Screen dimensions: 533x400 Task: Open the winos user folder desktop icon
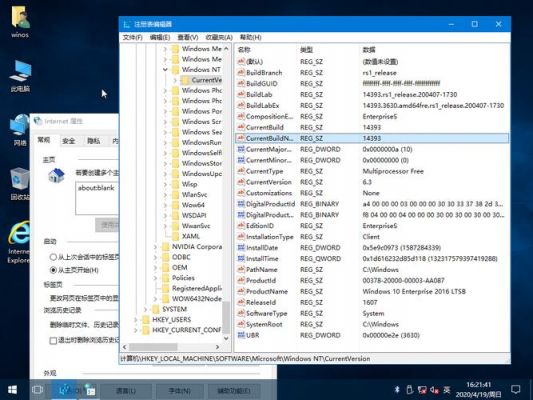pyautogui.click(x=20, y=22)
